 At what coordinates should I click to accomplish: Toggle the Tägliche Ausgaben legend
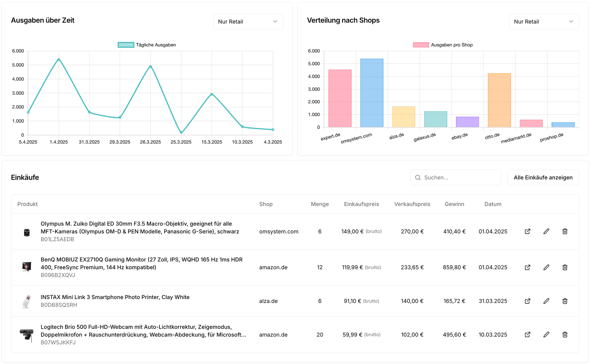147,45
